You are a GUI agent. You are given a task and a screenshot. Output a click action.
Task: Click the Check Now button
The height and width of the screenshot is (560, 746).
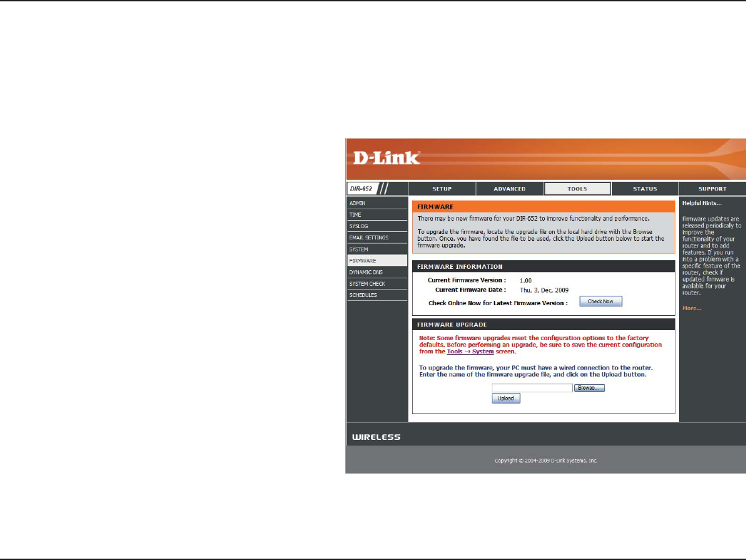click(600, 301)
